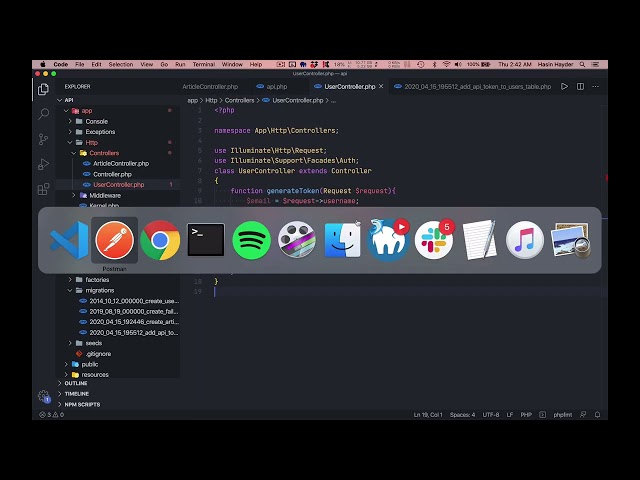Open the Run and Debug view
This screenshot has width=640, height=480.
click(x=43, y=164)
